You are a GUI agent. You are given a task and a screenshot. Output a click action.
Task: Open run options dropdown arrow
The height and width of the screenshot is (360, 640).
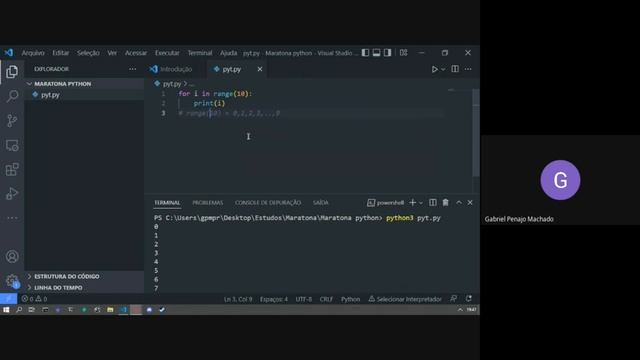tap(443, 69)
